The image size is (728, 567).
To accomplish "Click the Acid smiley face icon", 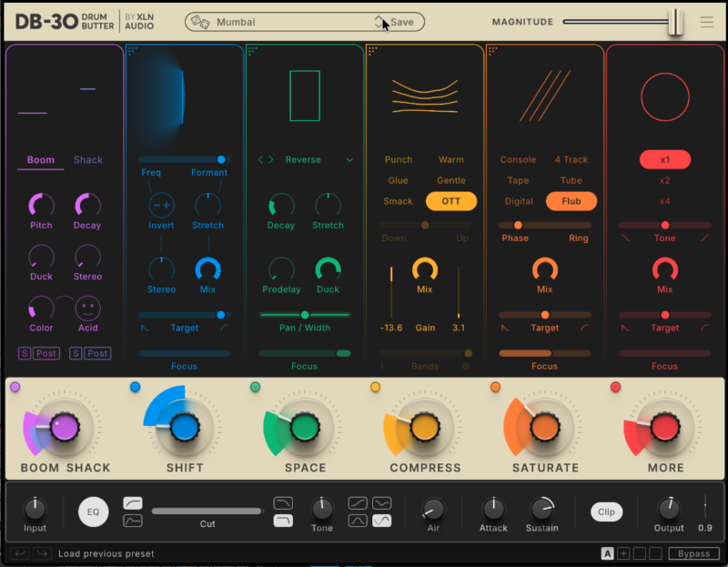I will coord(87,308).
